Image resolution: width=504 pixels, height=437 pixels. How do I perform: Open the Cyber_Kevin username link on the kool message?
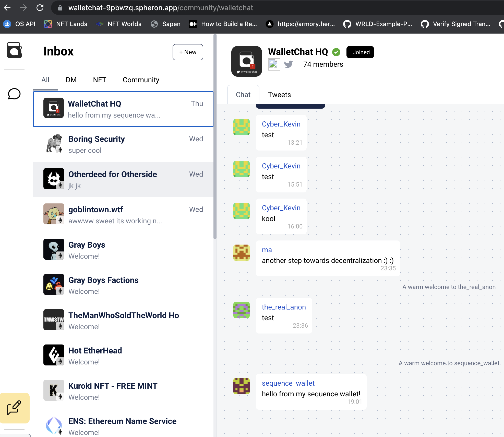tap(281, 208)
